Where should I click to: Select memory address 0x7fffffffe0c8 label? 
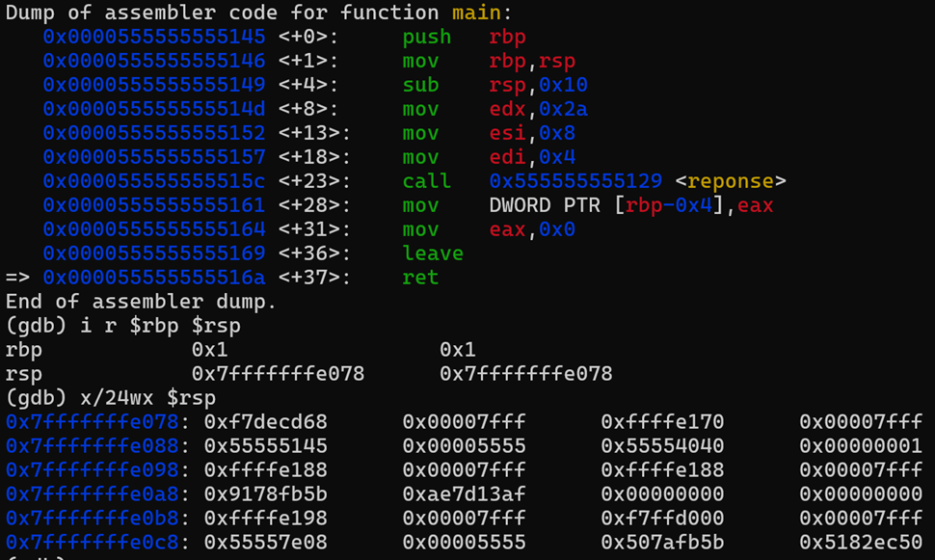point(92,542)
